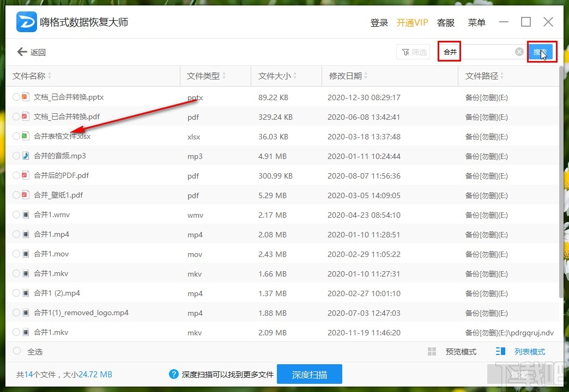
Task: Enable the 全选 select-all checkbox
Action: 16,351
